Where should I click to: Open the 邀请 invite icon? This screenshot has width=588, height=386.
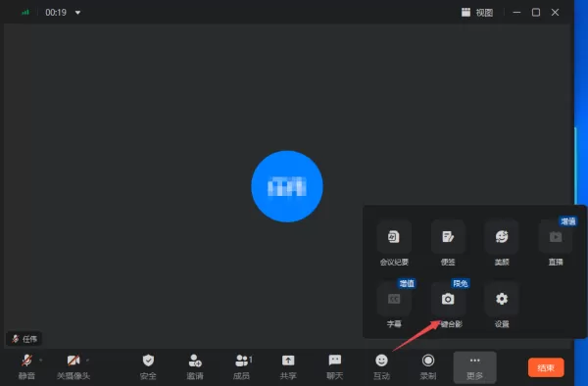tap(195, 361)
